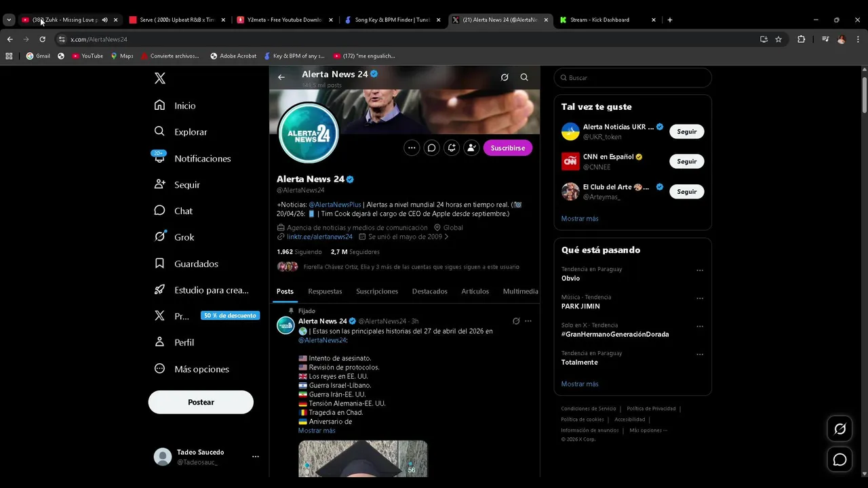This screenshot has width=868, height=488.
Task: Select the Suscripciones tab
Action: [377, 291]
